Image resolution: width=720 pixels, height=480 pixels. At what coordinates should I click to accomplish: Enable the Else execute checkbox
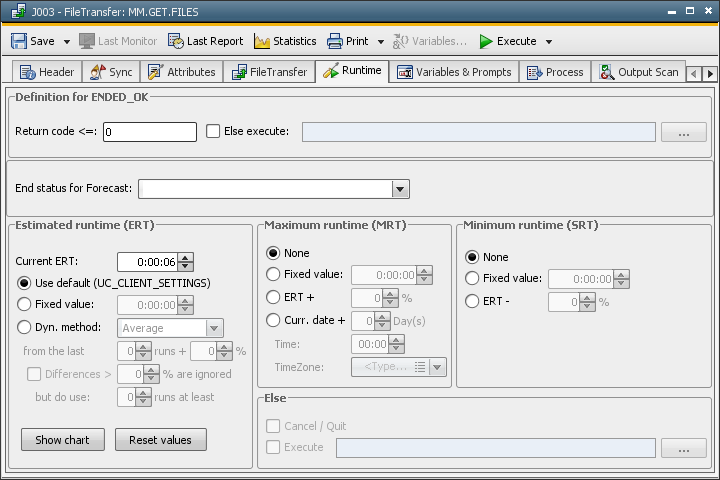point(213,131)
